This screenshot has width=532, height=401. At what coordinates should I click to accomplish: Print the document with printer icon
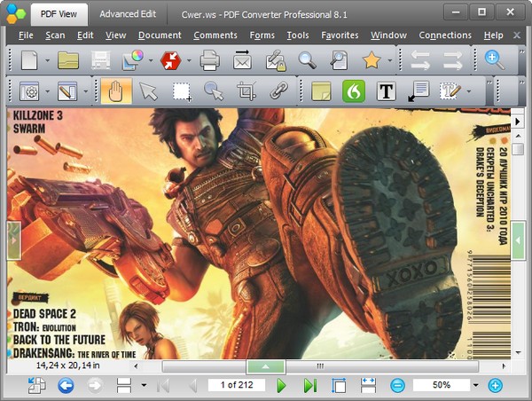tap(209, 60)
